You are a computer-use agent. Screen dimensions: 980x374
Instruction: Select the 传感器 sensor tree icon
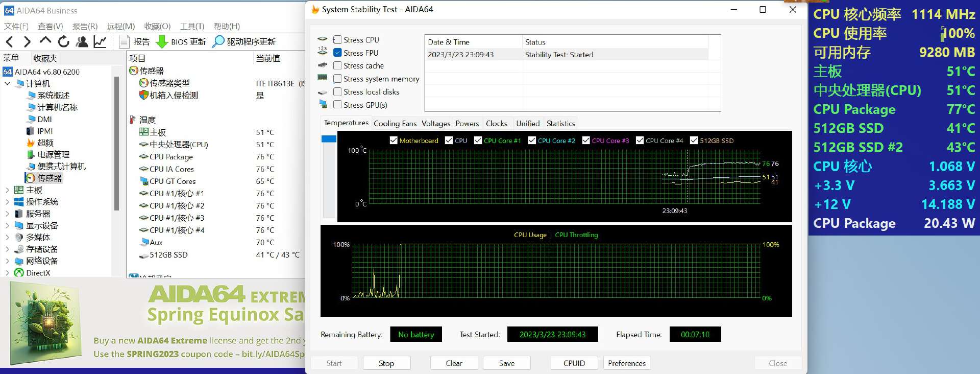(30, 178)
